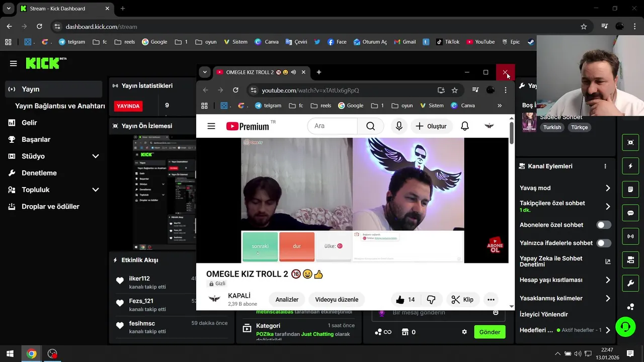
Task: Open the green headset support button
Action: (625, 327)
